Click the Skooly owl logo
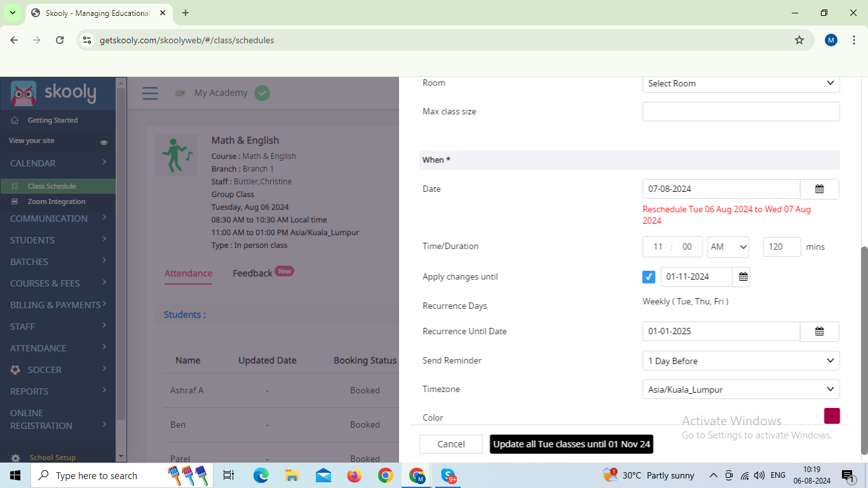The width and height of the screenshot is (868, 488). [x=24, y=93]
